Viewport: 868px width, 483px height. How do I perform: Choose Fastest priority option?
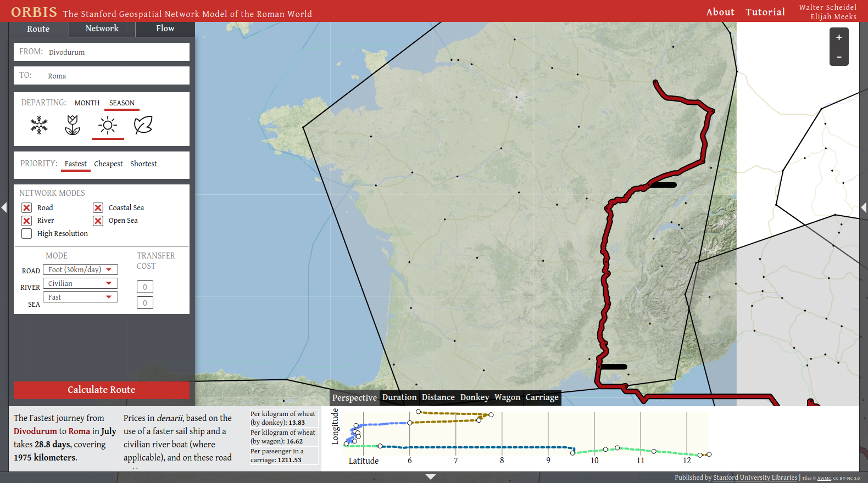(75, 164)
